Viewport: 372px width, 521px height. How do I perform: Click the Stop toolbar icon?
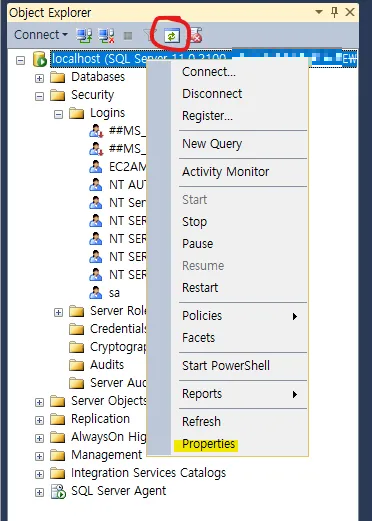click(128, 35)
